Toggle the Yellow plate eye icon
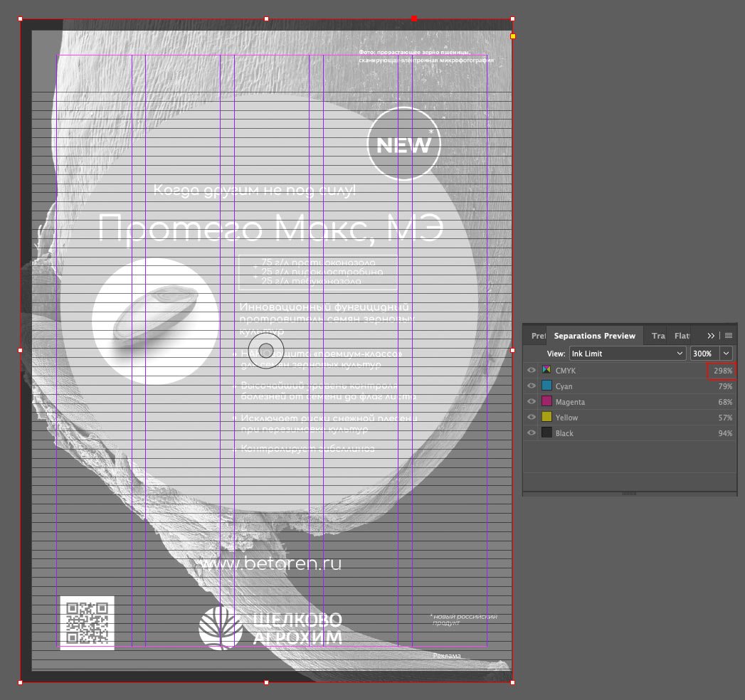745x700 pixels. 532,417
